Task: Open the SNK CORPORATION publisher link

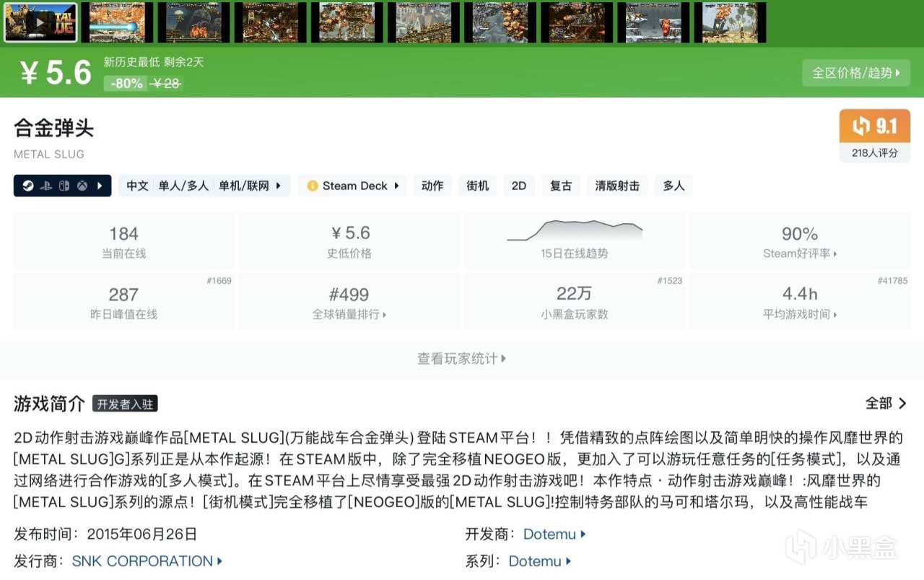Action: point(147,561)
